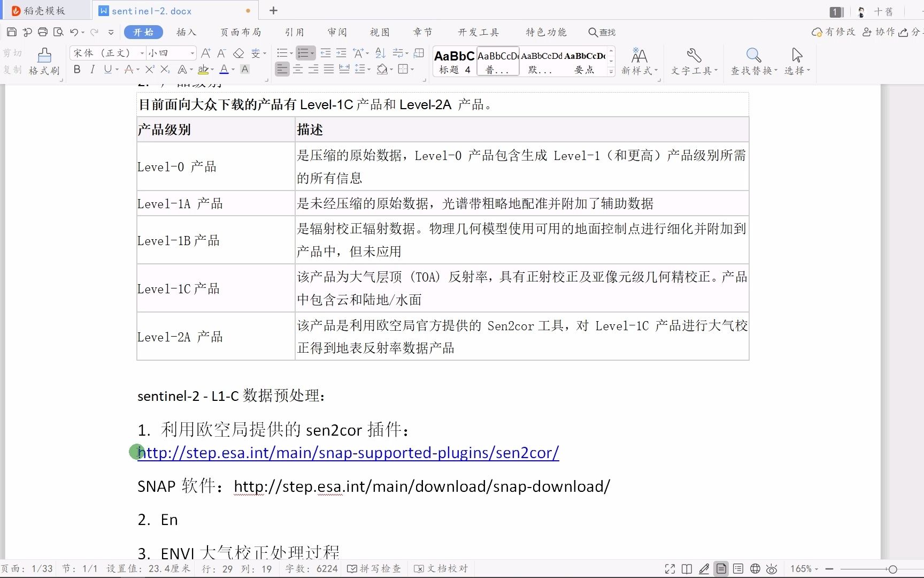Apply yellow highlight color swatch
This screenshot has width=924, height=578.
click(203, 69)
